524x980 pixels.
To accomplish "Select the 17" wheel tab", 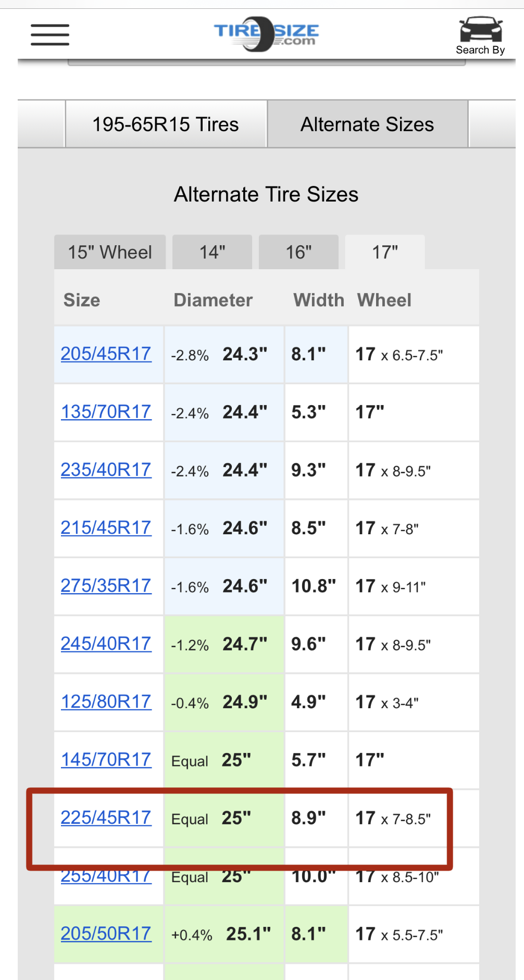I will (385, 252).
